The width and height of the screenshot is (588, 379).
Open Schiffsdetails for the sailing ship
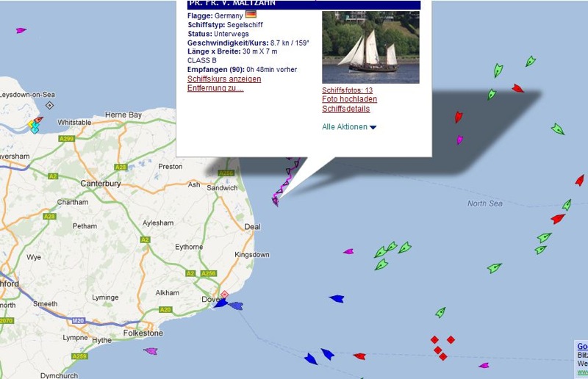coord(345,109)
